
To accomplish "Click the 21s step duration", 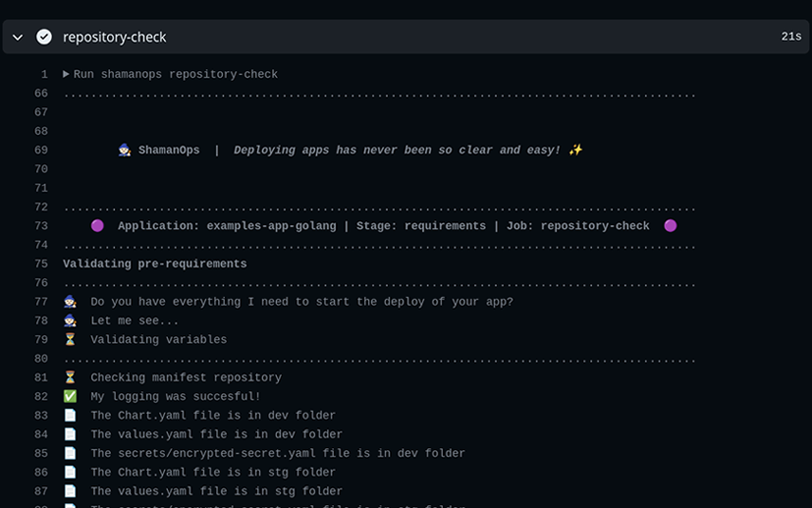I will click(x=791, y=37).
